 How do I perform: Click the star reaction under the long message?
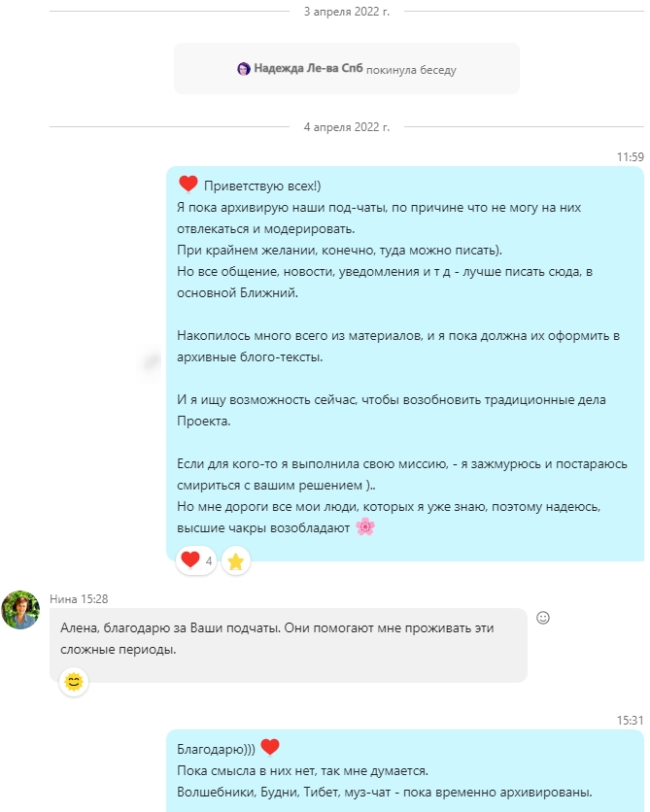(x=236, y=560)
